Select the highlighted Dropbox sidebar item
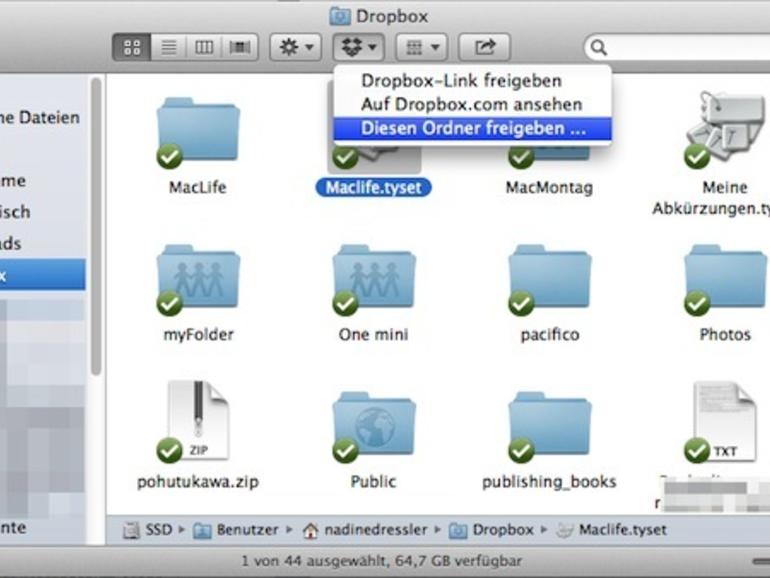The width and height of the screenshot is (770, 578). (43, 275)
